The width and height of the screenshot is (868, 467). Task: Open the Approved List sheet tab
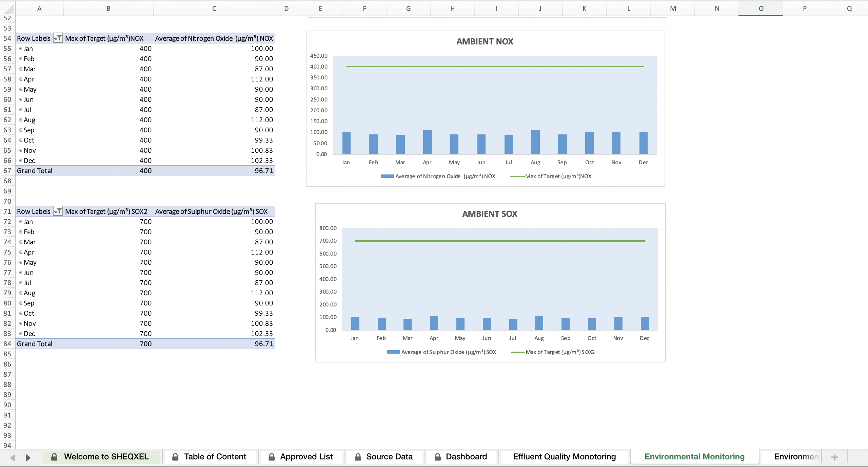click(302, 457)
